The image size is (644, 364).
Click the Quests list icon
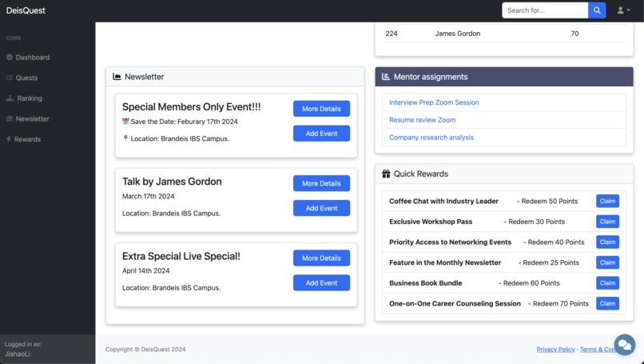(10, 78)
